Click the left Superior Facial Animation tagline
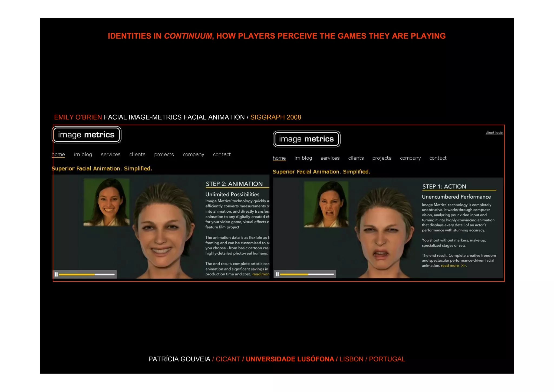554x392 pixels. pos(102,169)
